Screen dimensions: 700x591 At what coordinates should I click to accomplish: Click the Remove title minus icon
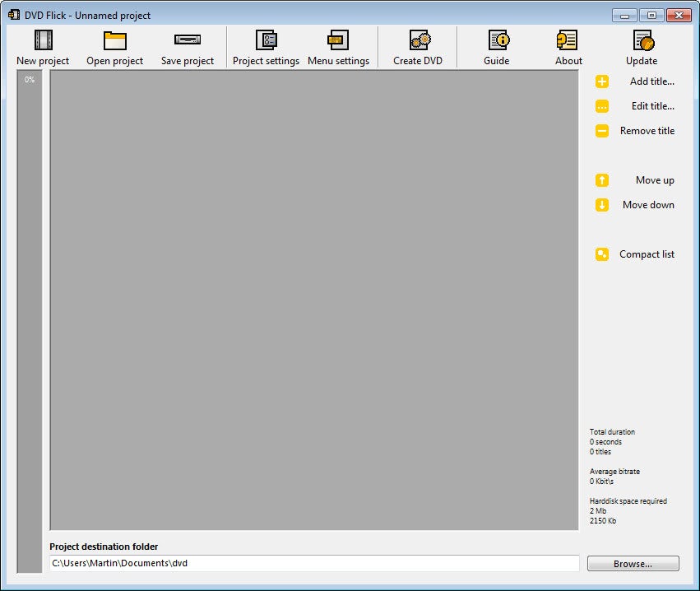(x=602, y=131)
